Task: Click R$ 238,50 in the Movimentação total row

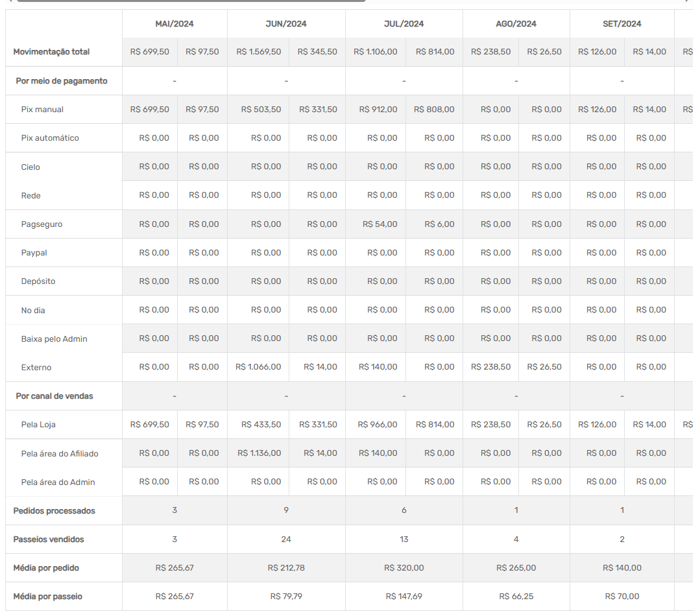Action: click(x=490, y=52)
